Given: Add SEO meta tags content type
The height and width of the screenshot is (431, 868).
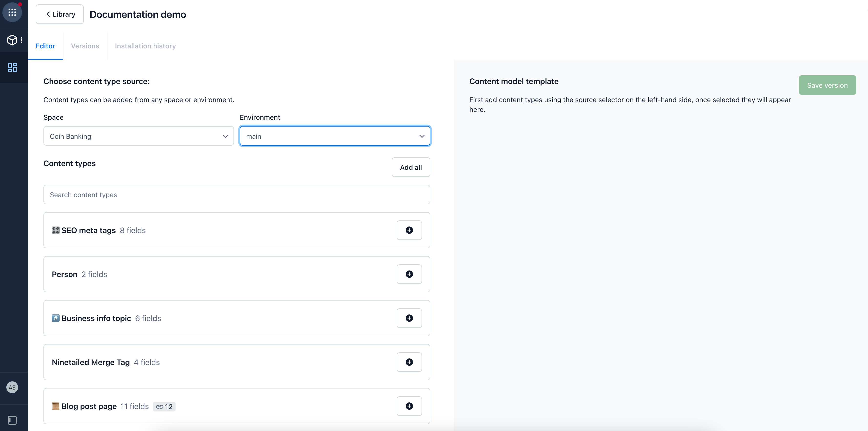Looking at the screenshot, I should coord(409,230).
